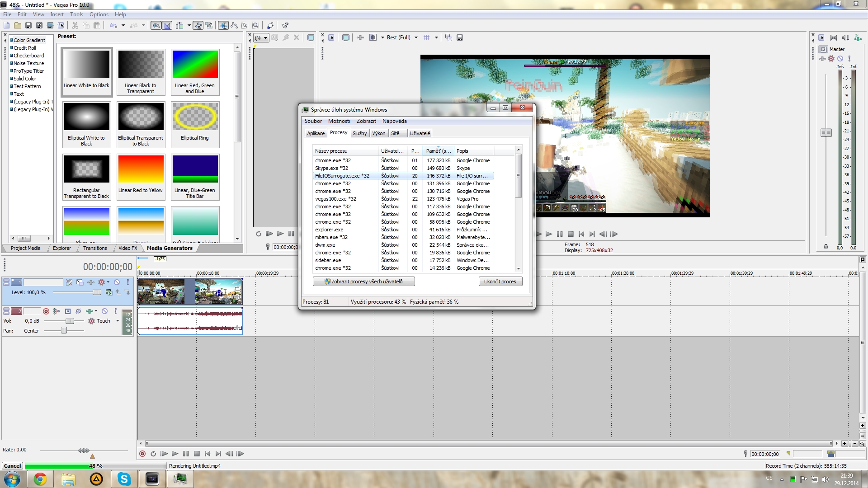The image size is (868, 488).
Task: Open the project Properties toolbar icon
Action: pyautogui.click(x=61, y=26)
